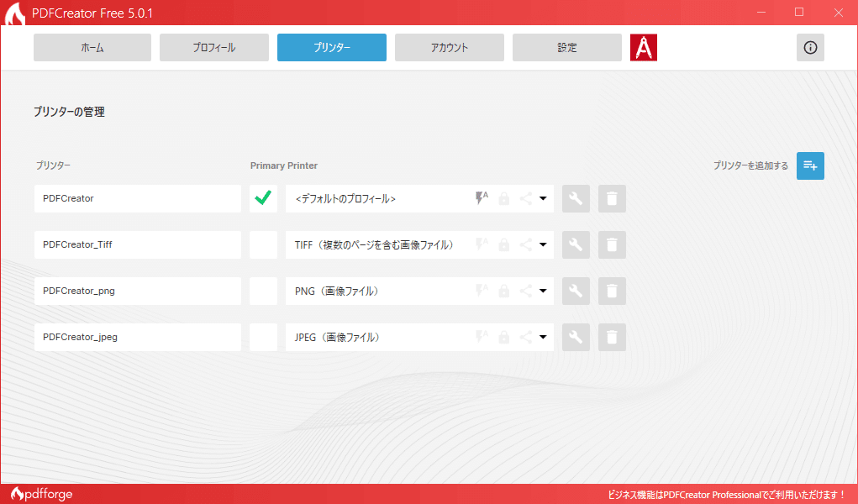This screenshot has width=858, height=504.
Task: Click the auto-save lightning icon in PDFCreator_png row
Action: [482, 291]
